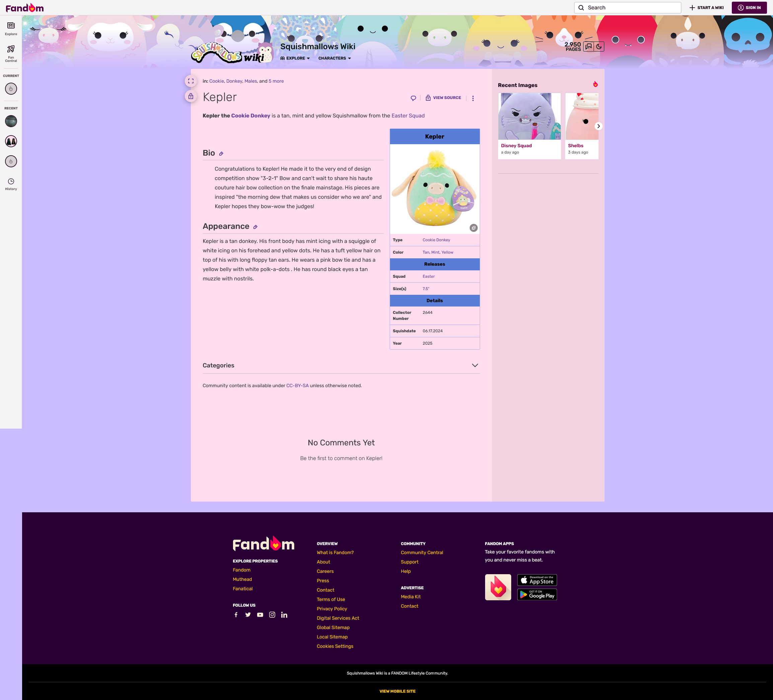Viewport: 773px width, 700px height.
Task: Click the footer Fandom logo
Action: 263,544
